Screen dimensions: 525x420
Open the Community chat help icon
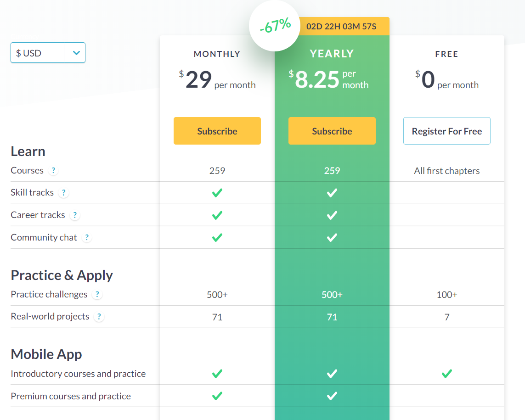87,237
